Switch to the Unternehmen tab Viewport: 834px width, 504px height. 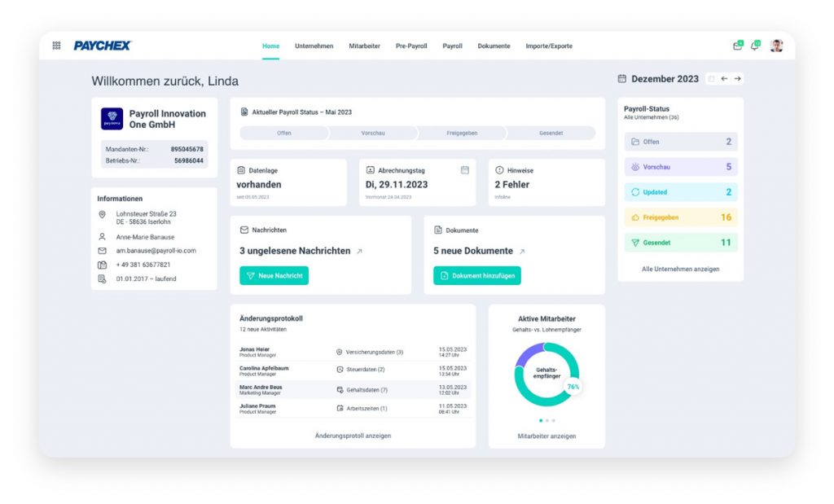coord(314,46)
